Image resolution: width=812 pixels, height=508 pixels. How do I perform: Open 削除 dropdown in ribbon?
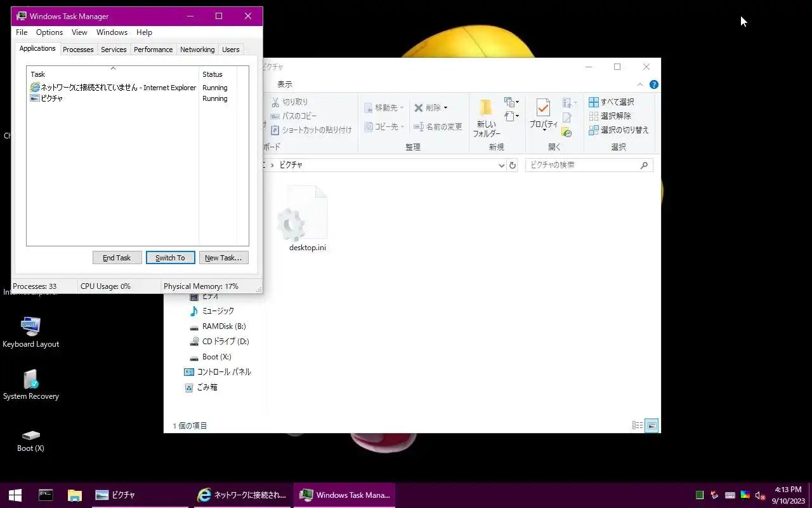[431, 108]
